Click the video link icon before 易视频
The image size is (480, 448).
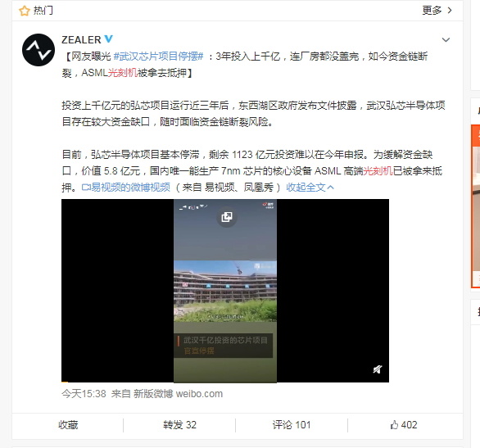[86, 188]
